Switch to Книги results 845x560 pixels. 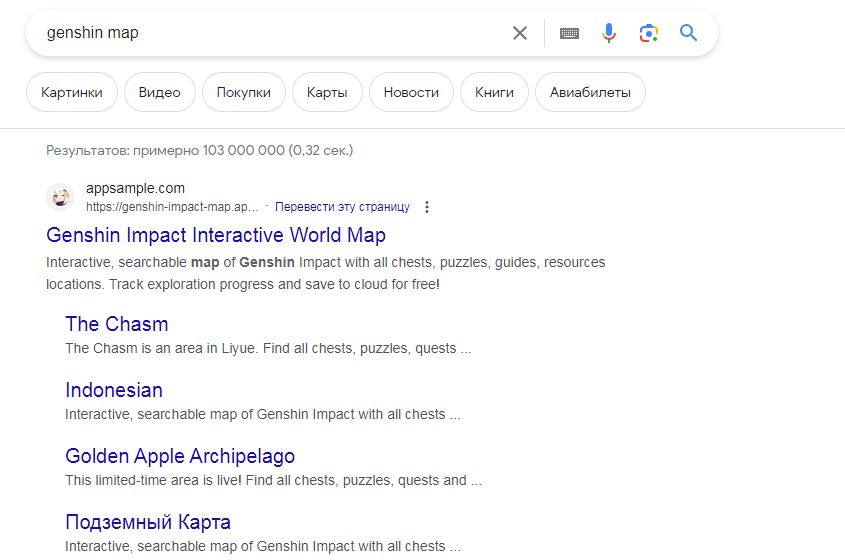click(494, 92)
